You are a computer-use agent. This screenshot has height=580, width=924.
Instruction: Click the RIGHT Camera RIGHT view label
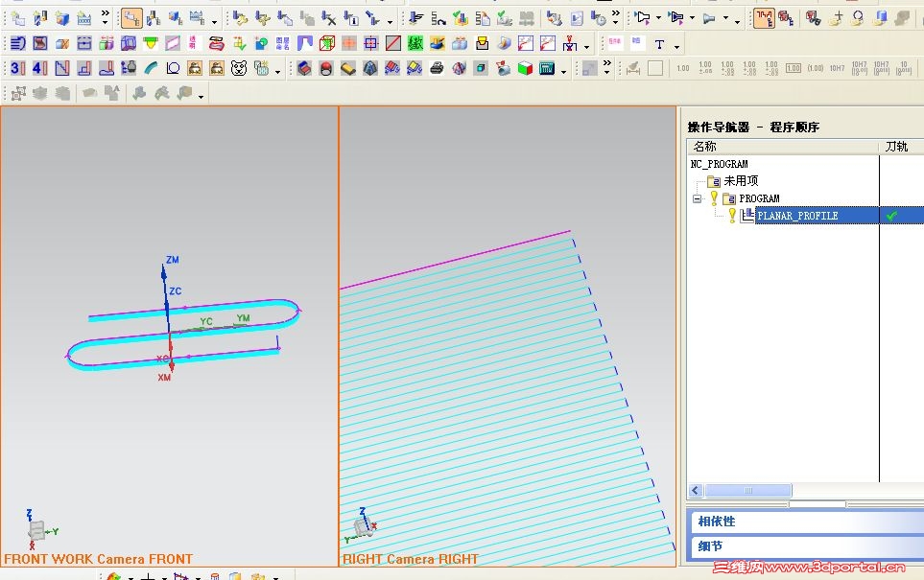411,559
